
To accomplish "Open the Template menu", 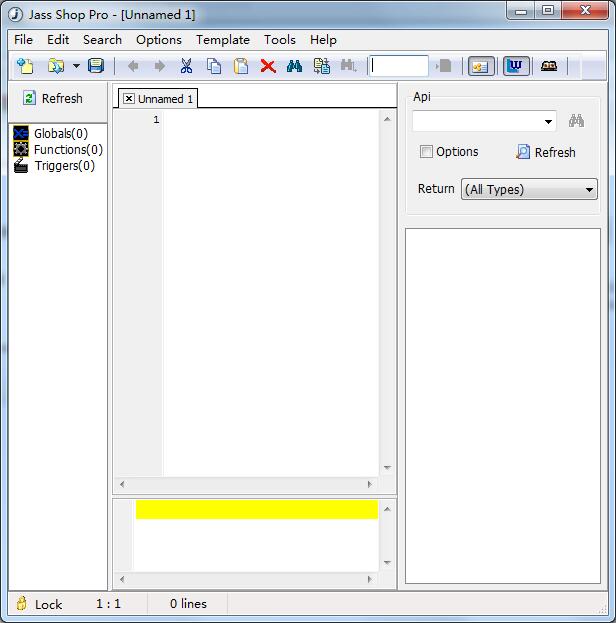I will tap(223, 40).
